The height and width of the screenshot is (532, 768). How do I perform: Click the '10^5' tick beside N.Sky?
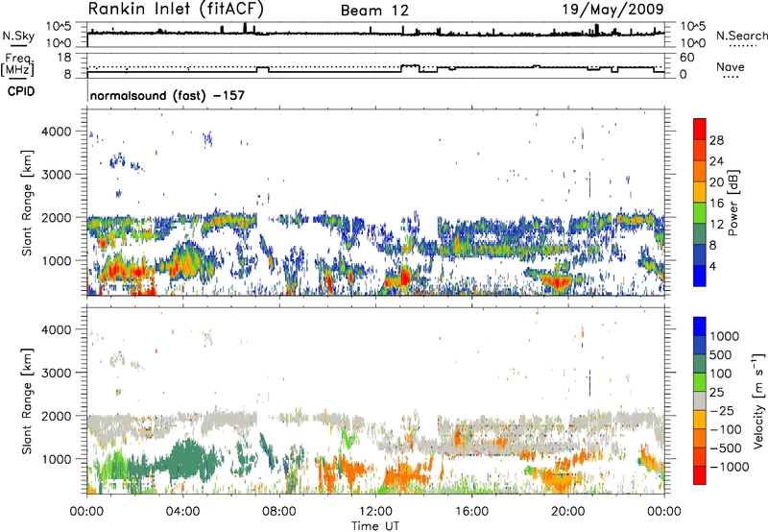59,27
